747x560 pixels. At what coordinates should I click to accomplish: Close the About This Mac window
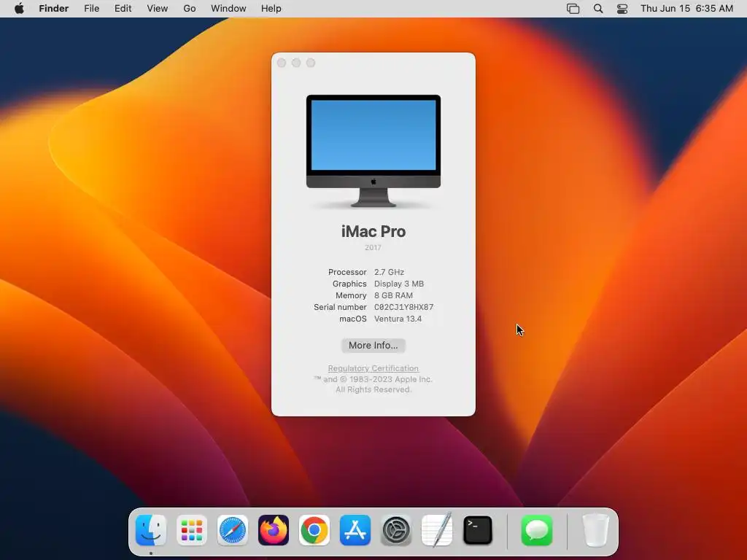pos(282,63)
